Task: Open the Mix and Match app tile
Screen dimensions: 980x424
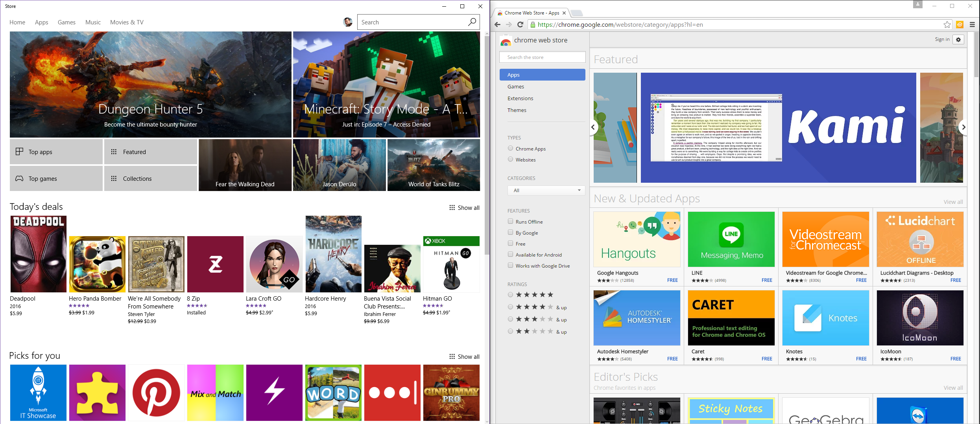Action: point(215,393)
